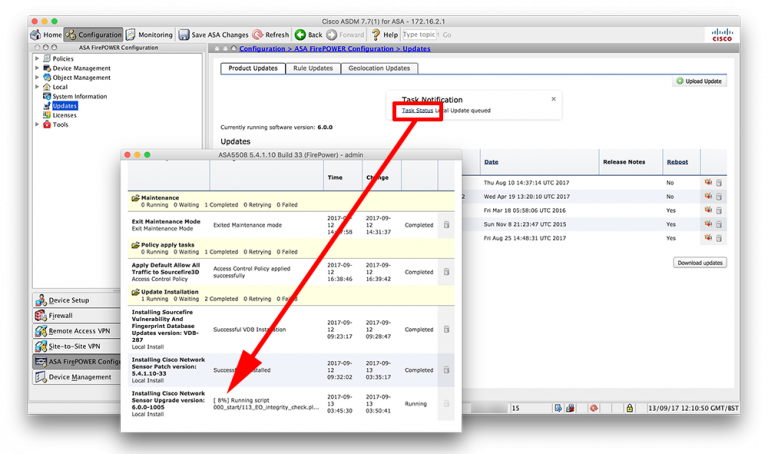Refresh the ASDM configuration
Viewport: 768px width, 454px height.
271,35
